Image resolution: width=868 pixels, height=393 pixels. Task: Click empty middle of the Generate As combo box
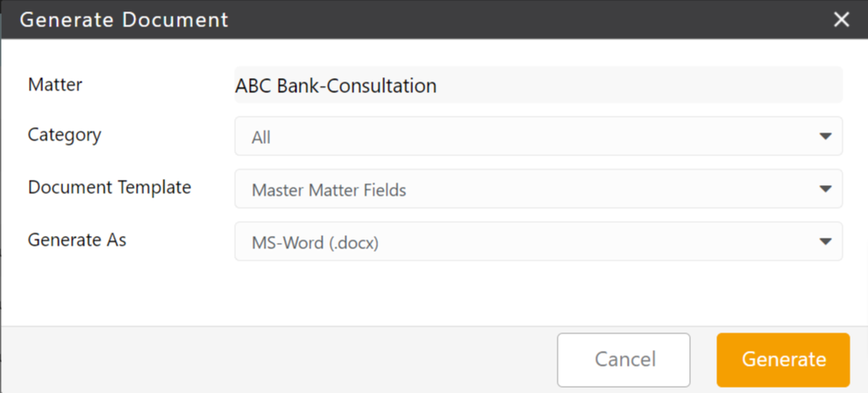pos(570,241)
